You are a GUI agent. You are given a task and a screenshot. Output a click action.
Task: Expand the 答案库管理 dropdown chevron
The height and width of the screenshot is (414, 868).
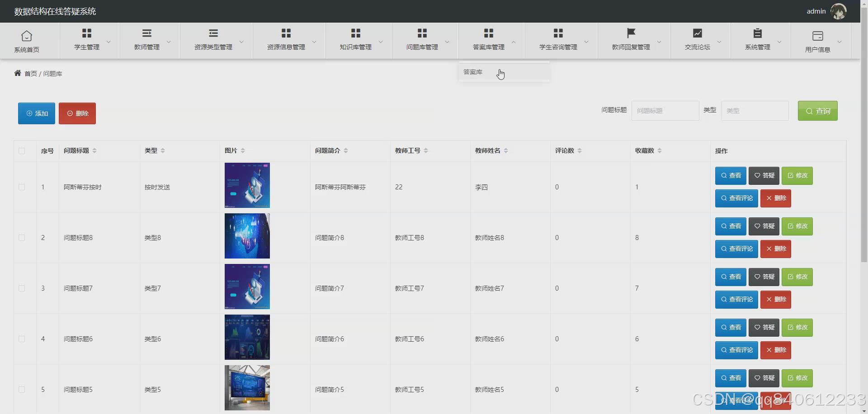(514, 43)
